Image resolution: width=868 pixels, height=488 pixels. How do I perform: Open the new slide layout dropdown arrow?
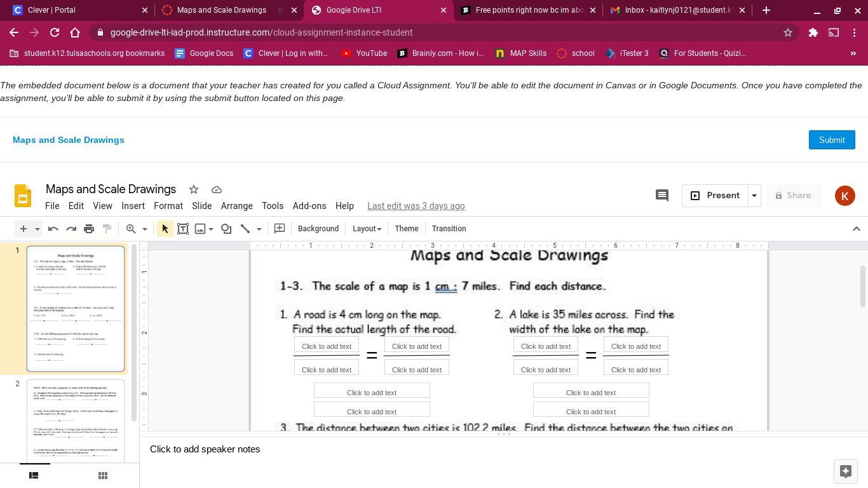37,229
